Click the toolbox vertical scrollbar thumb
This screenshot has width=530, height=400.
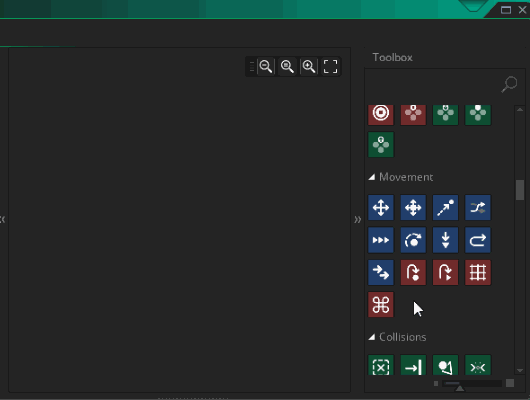click(x=520, y=190)
